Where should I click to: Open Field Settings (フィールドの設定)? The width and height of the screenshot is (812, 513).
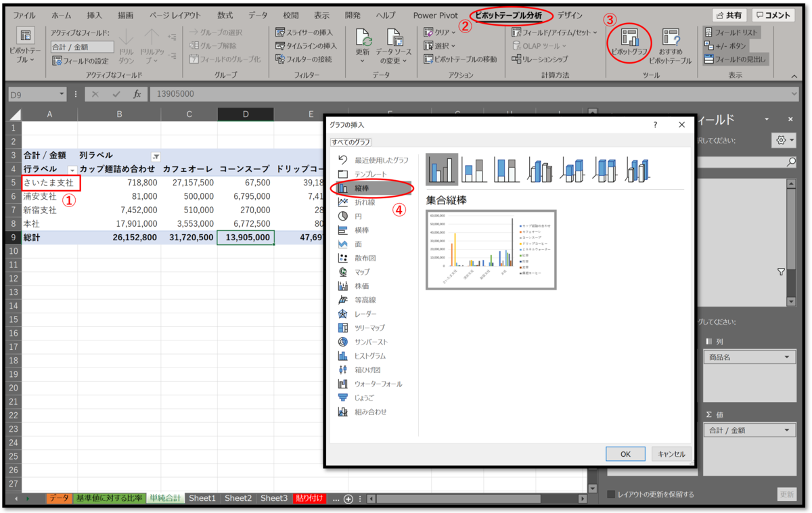click(x=81, y=61)
